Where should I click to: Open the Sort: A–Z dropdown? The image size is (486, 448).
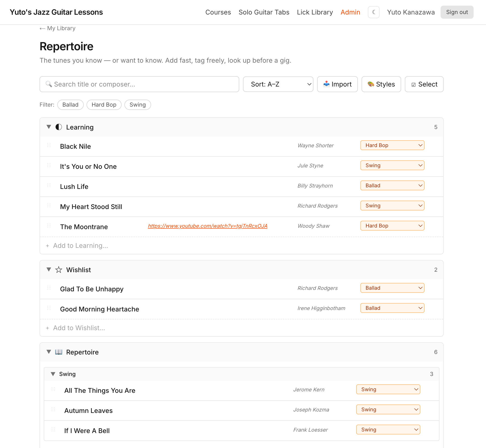(278, 84)
